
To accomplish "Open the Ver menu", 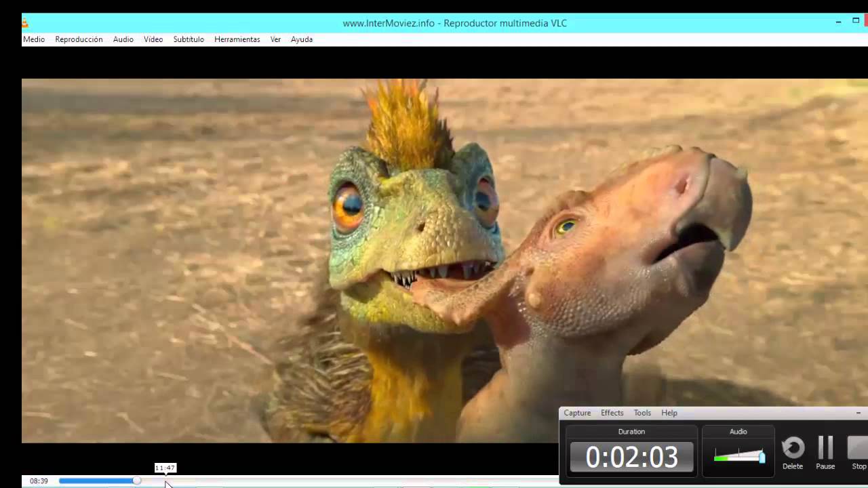I will tap(275, 39).
